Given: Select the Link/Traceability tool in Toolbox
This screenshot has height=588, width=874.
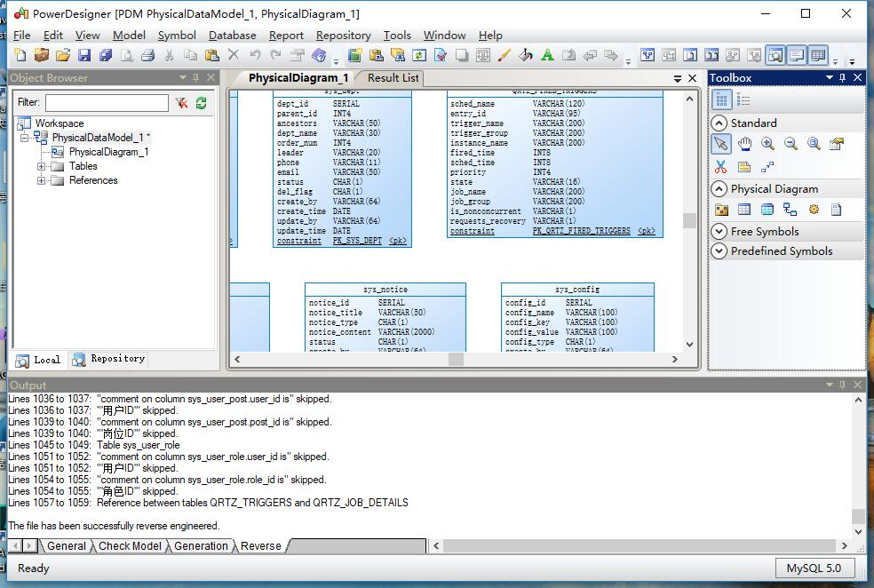Looking at the screenshot, I should pyautogui.click(x=767, y=167).
